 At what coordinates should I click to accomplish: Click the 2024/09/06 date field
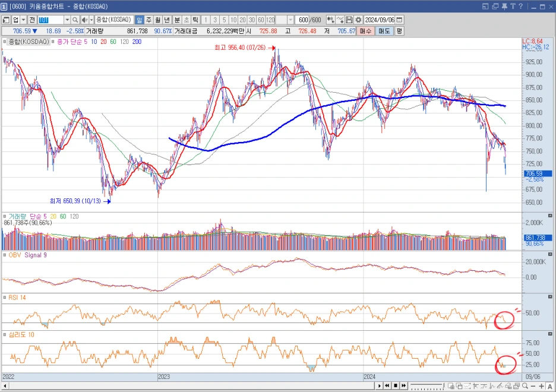tap(380, 20)
